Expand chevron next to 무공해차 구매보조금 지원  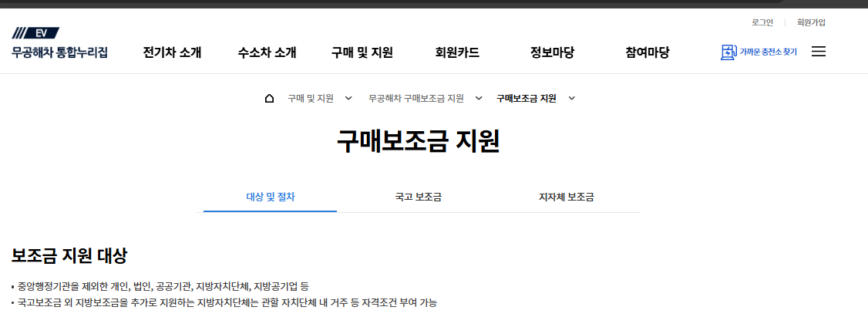[478, 99]
